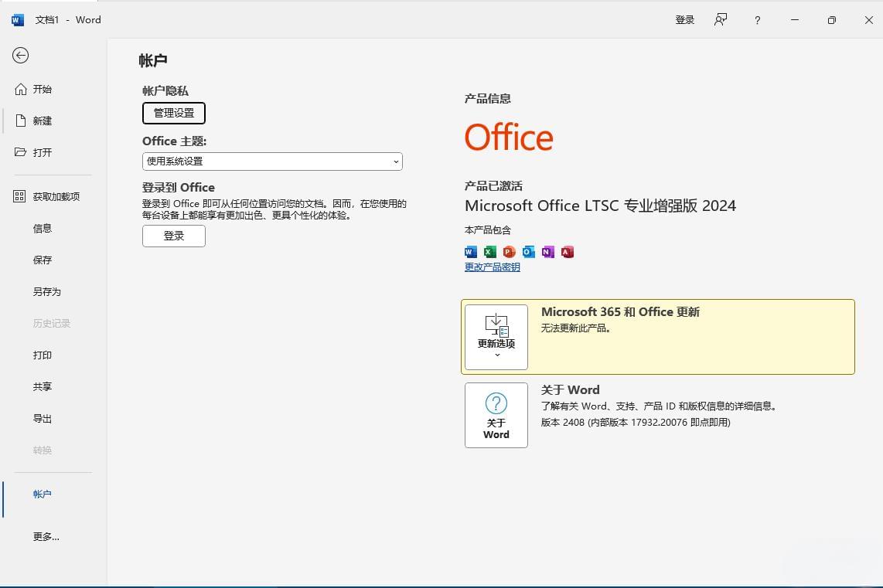Viewport: 883px width, 588px height.
Task: Open the 更改产品密钥 link
Action: click(x=492, y=267)
